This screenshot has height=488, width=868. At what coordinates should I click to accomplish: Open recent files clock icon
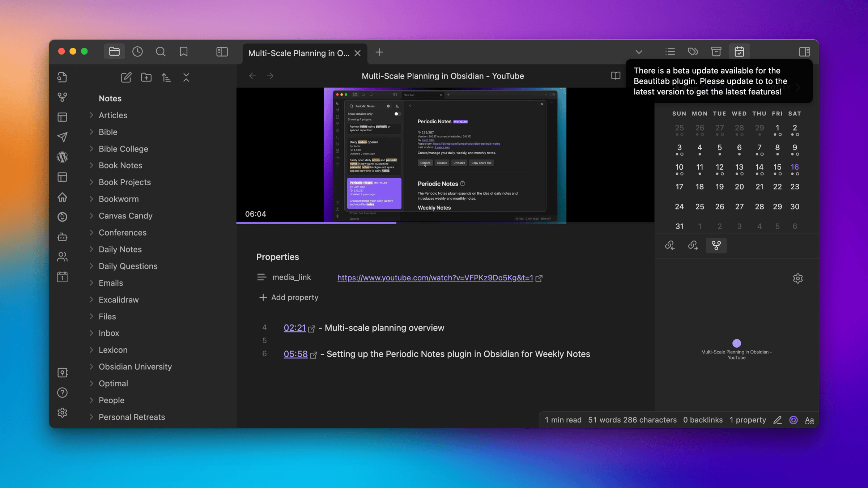[137, 52]
